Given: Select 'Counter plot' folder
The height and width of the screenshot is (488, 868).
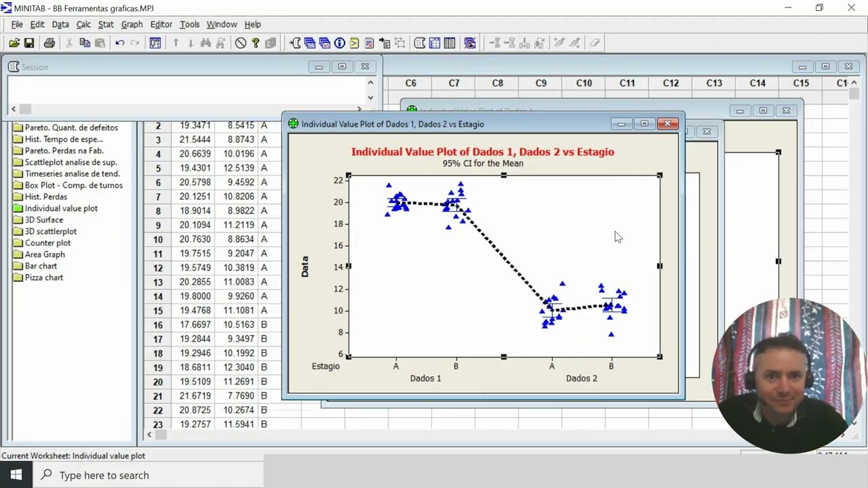Looking at the screenshot, I should [47, 243].
